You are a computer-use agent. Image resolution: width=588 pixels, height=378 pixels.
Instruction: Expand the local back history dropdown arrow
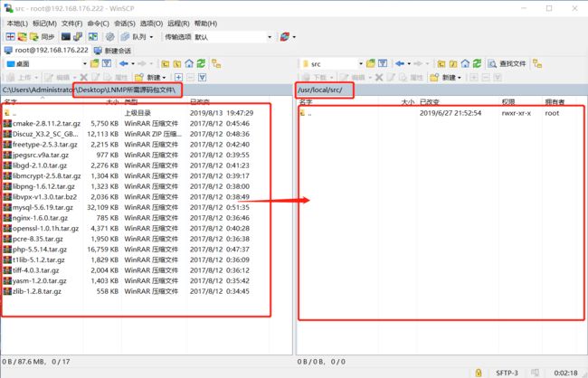[133, 63]
